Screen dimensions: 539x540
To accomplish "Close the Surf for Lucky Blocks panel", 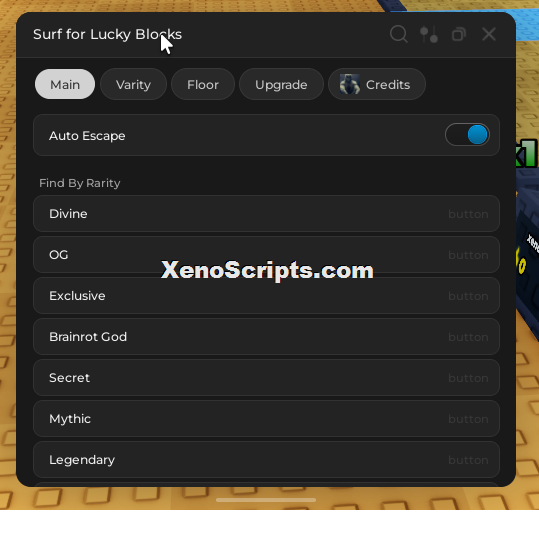I will pyautogui.click(x=489, y=34).
